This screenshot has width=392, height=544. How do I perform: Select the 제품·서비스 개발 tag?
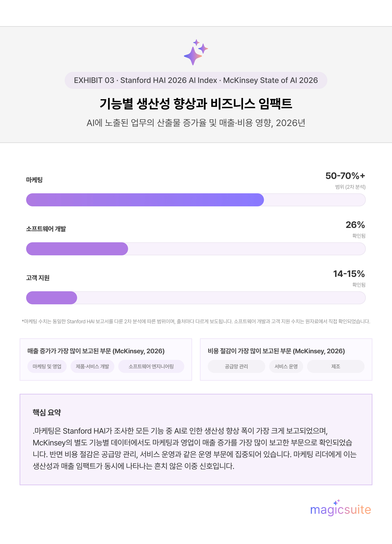coord(92,366)
